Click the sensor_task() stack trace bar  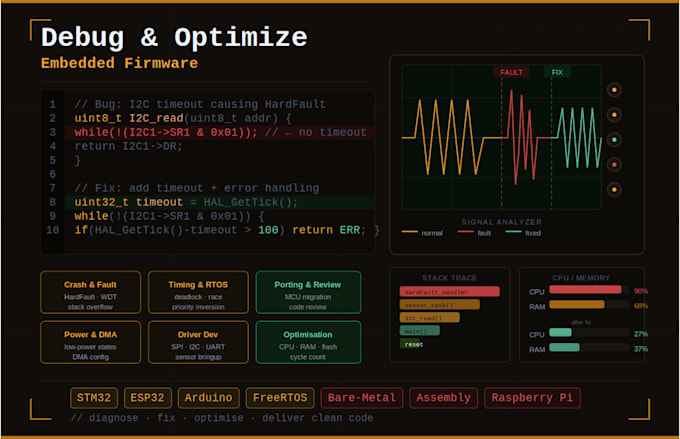pyautogui.click(x=440, y=305)
